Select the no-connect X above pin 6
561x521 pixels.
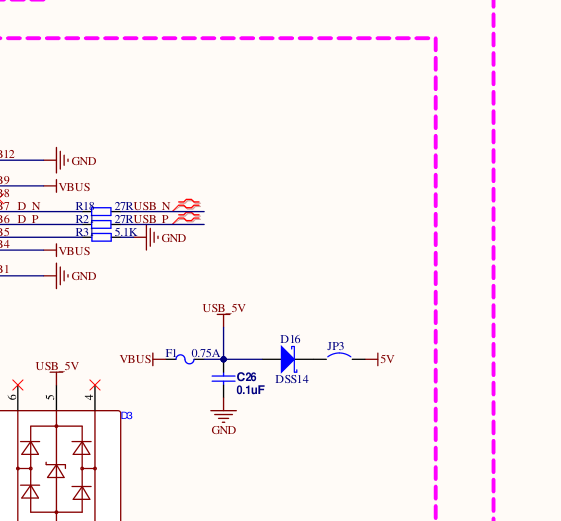click(x=18, y=385)
